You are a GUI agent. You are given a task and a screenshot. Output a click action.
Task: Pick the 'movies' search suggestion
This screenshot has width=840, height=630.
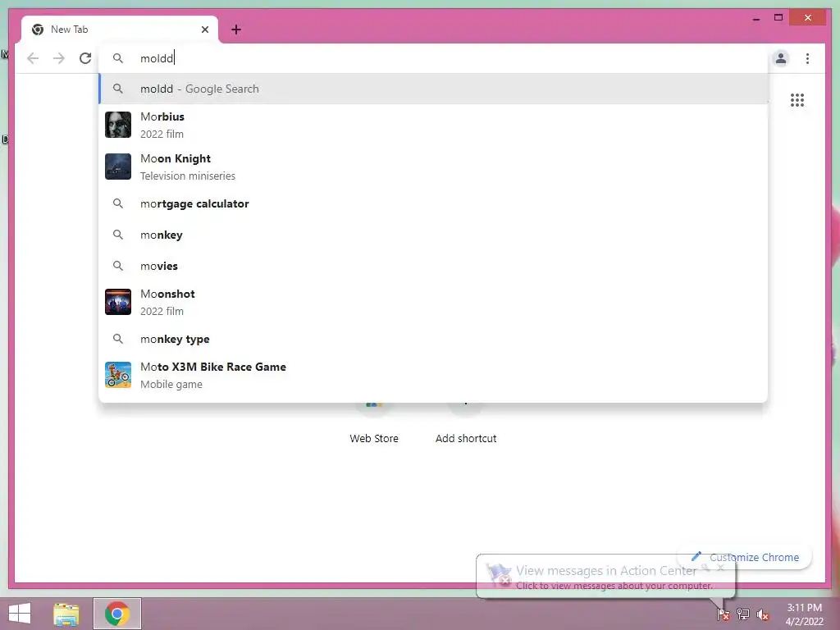coord(433,266)
